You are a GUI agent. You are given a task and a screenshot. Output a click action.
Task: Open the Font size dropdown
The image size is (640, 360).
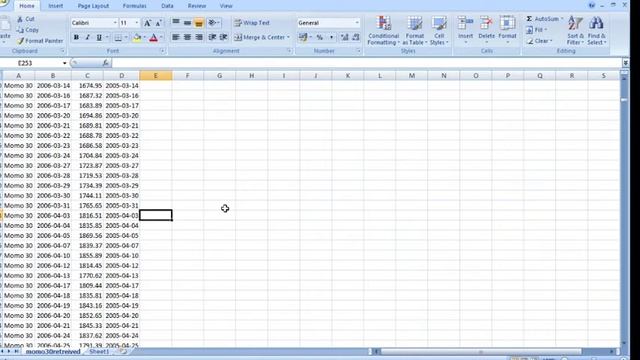point(137,23)
